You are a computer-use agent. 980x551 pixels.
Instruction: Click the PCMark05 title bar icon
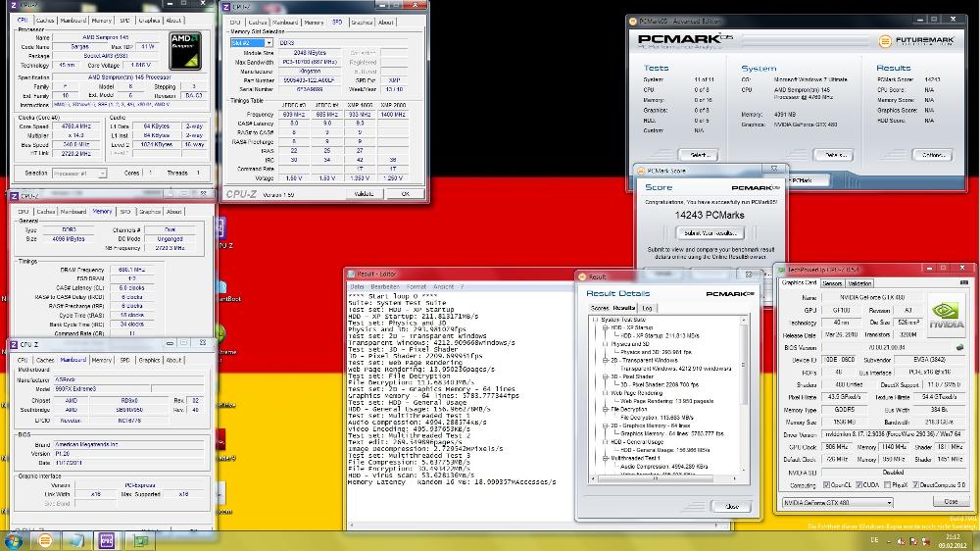pos(633,21)
